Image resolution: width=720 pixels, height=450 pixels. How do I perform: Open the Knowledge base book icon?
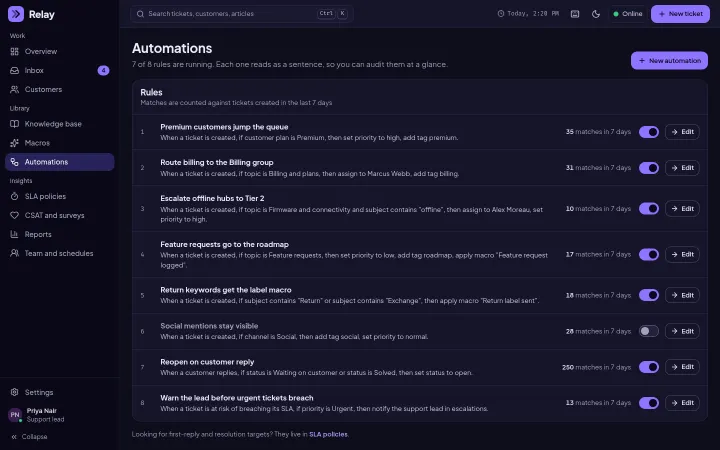15,124
